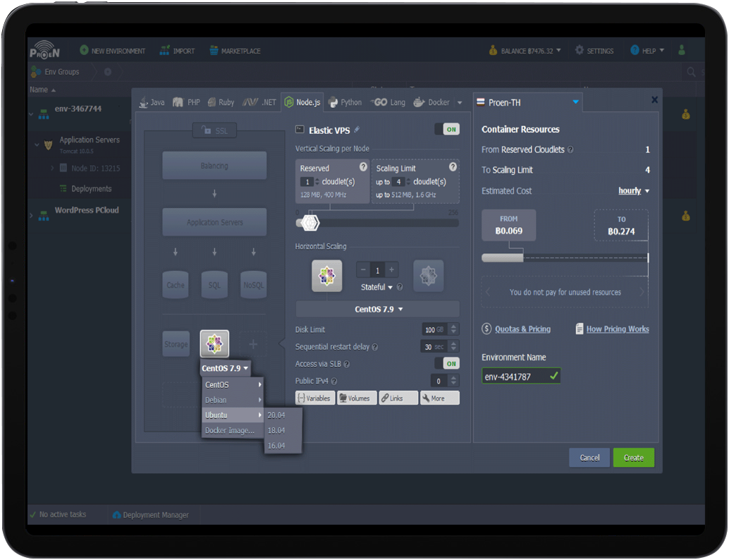Viewport: 729px width, 560px height.
Task: Click the SQL database block
Action: point(214,285)
